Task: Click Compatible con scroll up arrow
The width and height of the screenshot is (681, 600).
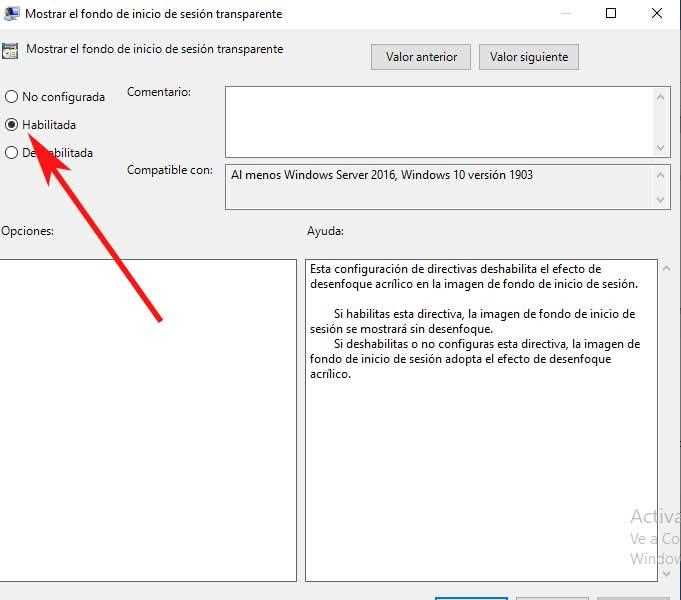Action: (661, 175)
